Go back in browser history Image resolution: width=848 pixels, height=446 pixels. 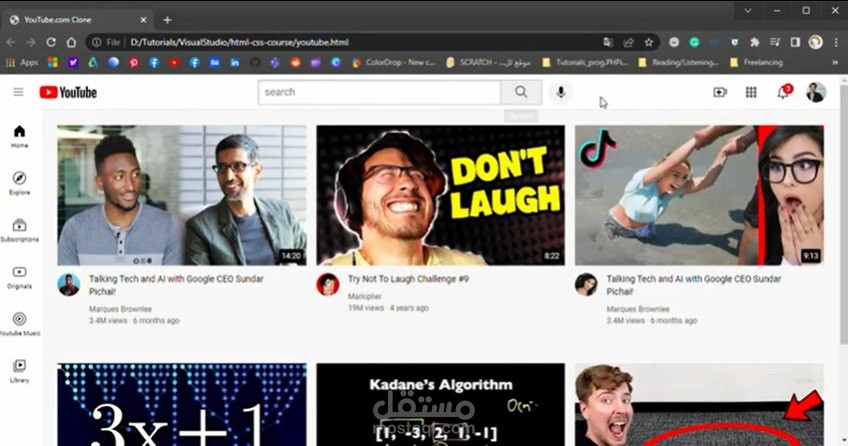(11, 42)
